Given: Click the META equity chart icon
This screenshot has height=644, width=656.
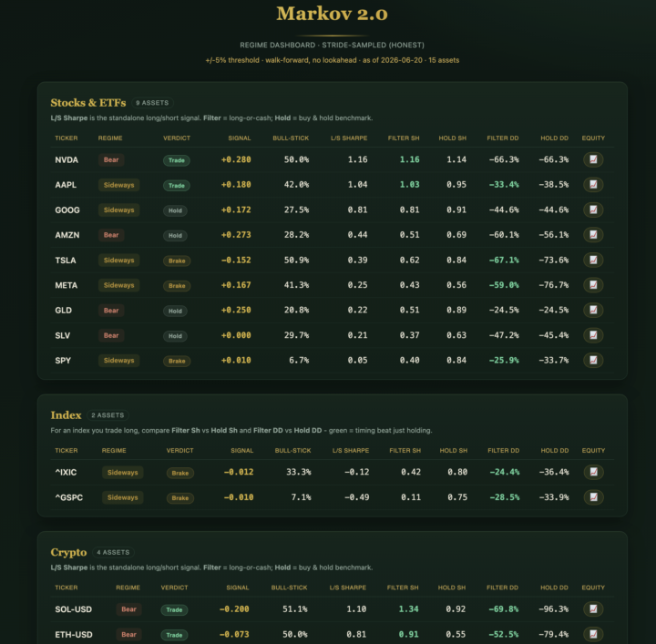Looking at the screenshot, I should [x=593, y=285].
